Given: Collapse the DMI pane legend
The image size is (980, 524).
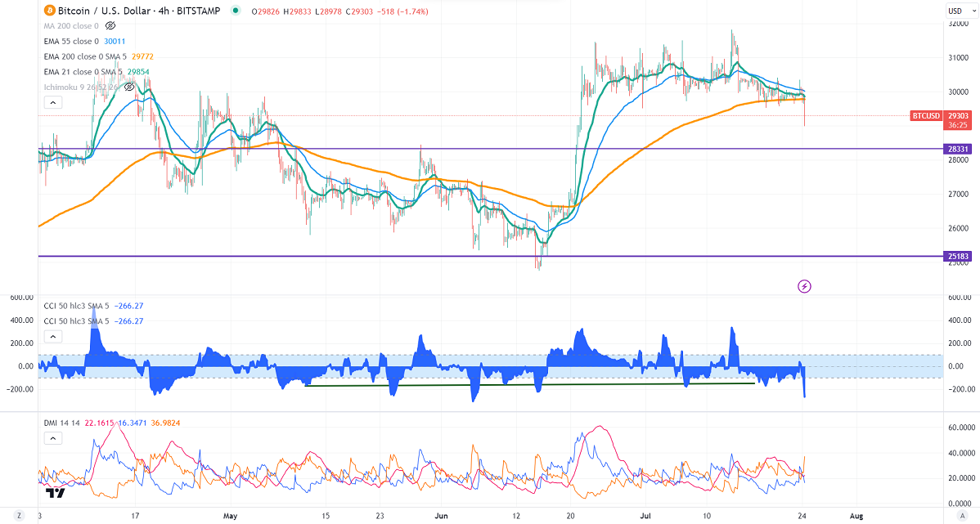Looking at the screenshot, I should 51,438.
